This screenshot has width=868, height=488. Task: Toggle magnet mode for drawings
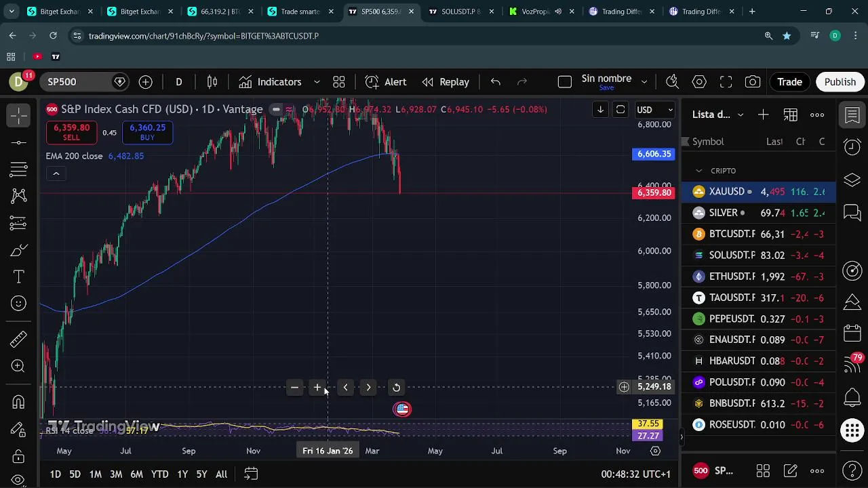pos(19,402)
